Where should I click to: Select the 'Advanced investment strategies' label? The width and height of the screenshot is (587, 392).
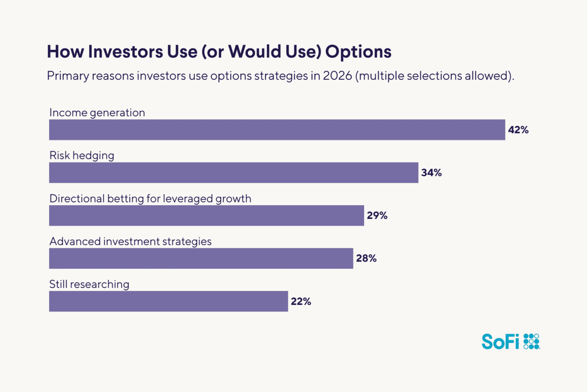131,241
